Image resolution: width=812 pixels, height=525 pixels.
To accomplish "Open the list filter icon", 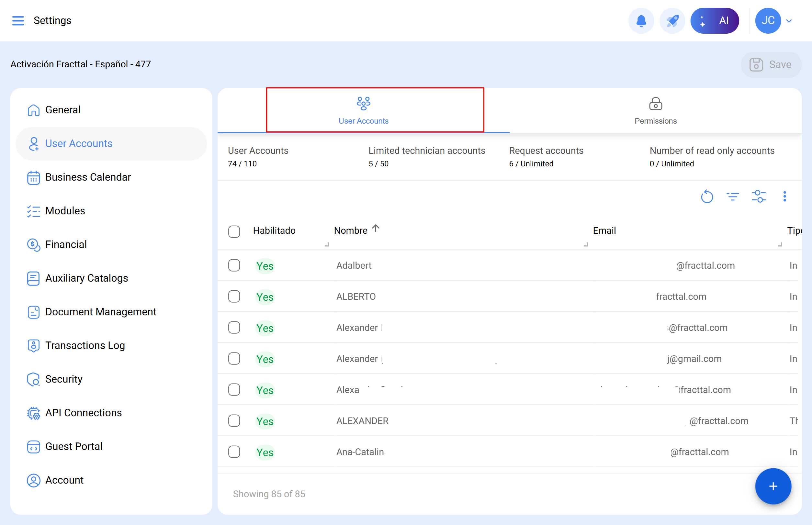I will [x=732, y=197].
